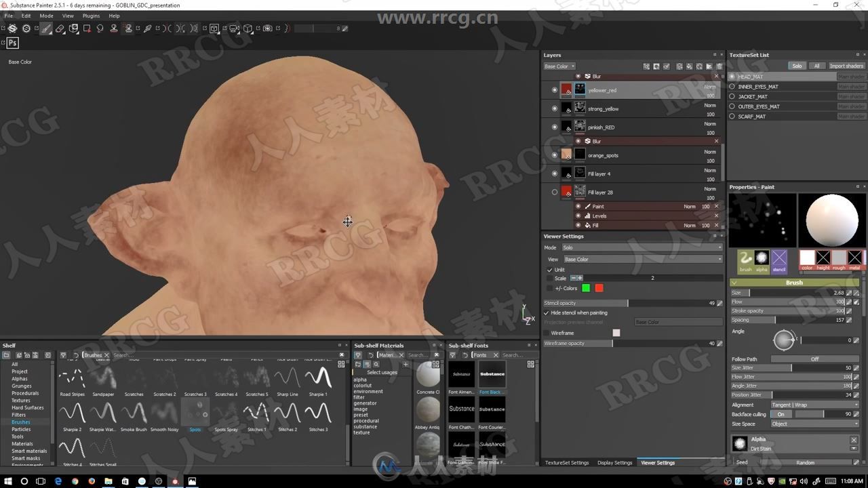Viewport: 868px width, 488px height.
Task: Collapse the Brush section expander
Action: (734, 283)
